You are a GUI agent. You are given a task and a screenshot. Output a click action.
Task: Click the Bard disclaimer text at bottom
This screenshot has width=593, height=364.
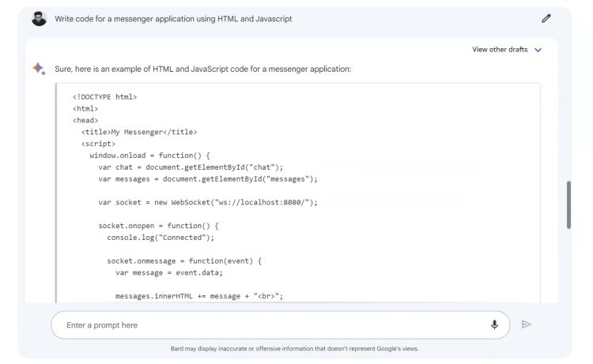point(294,348)
